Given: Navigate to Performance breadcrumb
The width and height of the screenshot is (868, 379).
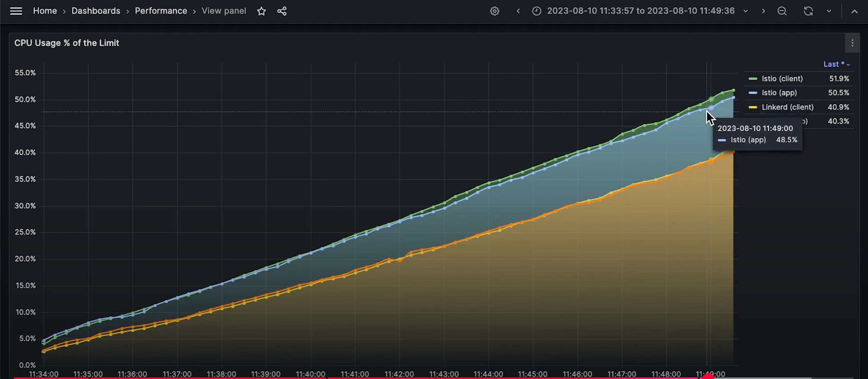Looking at the screenshot, I should click(x=161, y=11).
